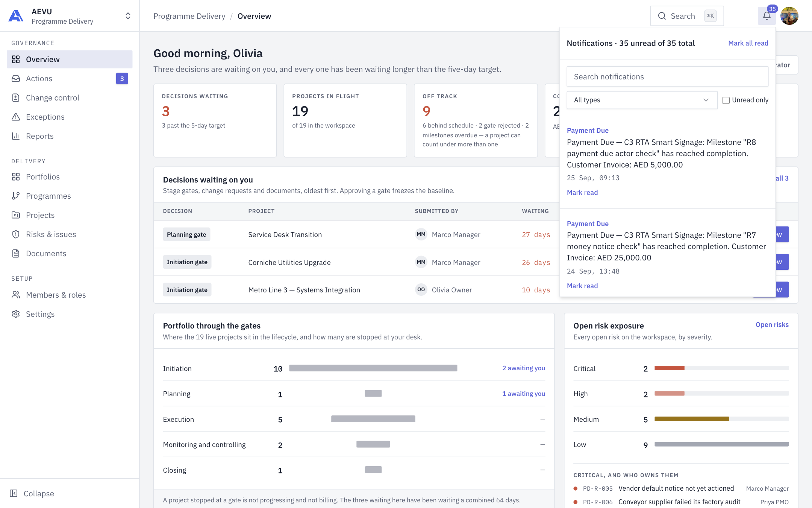Image resolution: width=812 pixels, height=508 pixels.
Task: Click the Overview grid icon in sidebar
Action: tap(16, 59)
